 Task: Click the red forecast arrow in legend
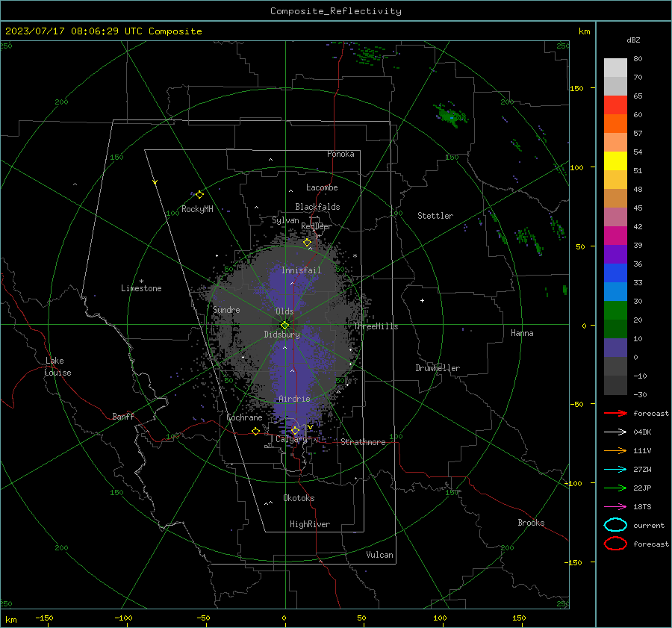[615, 413]
